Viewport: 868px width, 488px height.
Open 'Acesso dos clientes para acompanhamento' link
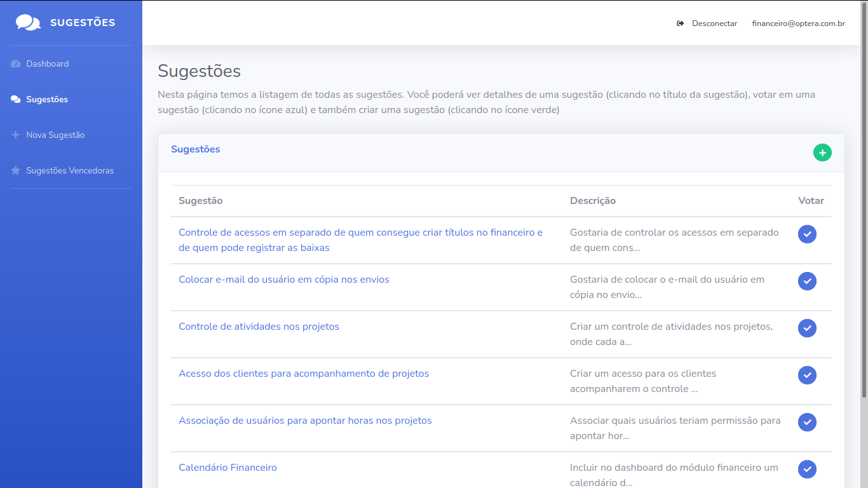[304, 374]
